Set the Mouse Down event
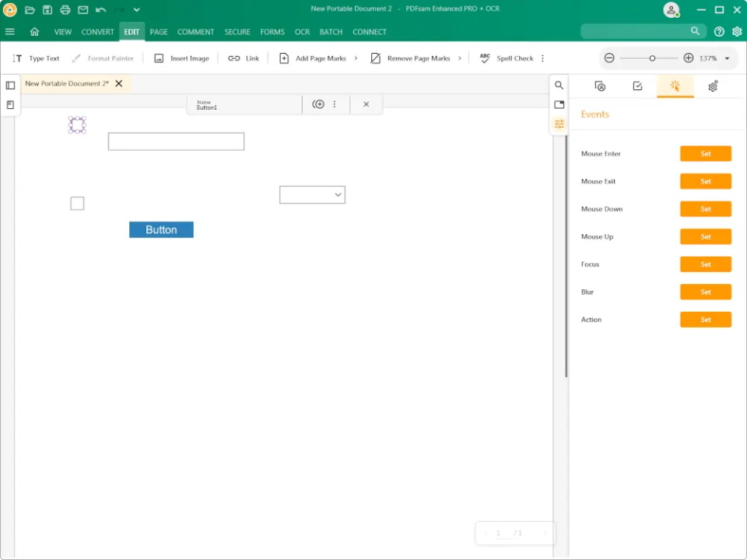Screen dimensions: 747x560 pyautogui.click(x=706, y=209)
